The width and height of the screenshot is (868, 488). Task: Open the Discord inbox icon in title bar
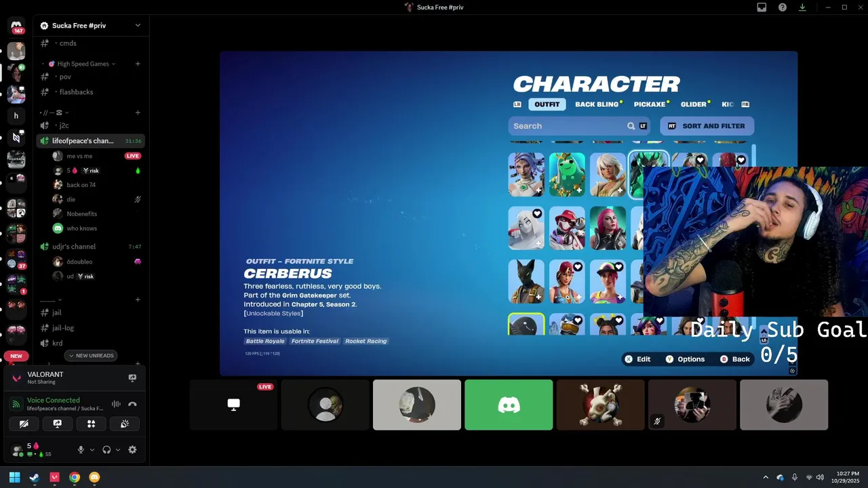pyautogui.click(x=762, y=7)
